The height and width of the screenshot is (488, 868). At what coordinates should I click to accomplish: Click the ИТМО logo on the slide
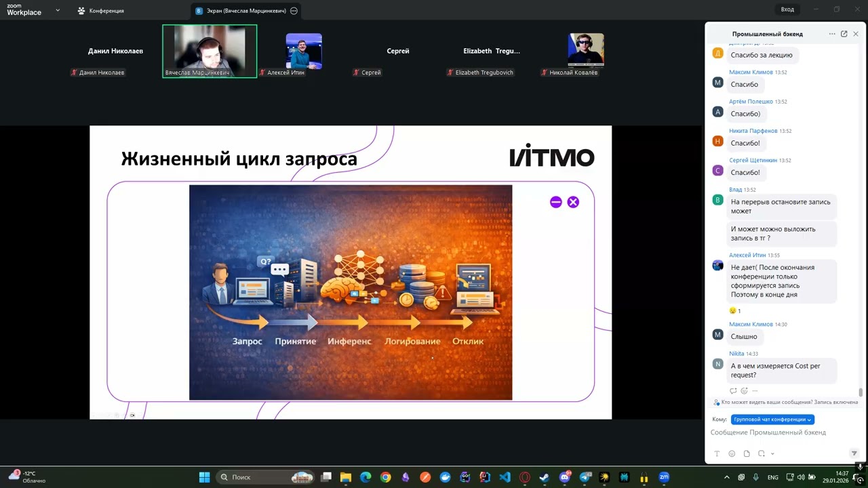pyautogui.click(x=551, y=157)
